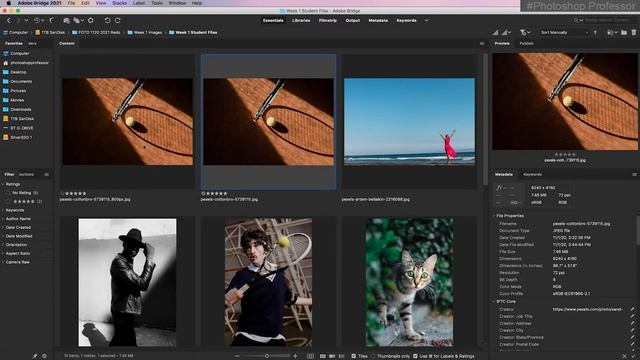Switch to thumbnails view icon
This screenshot has width=640, height=360.
click(x=323, y=356)
